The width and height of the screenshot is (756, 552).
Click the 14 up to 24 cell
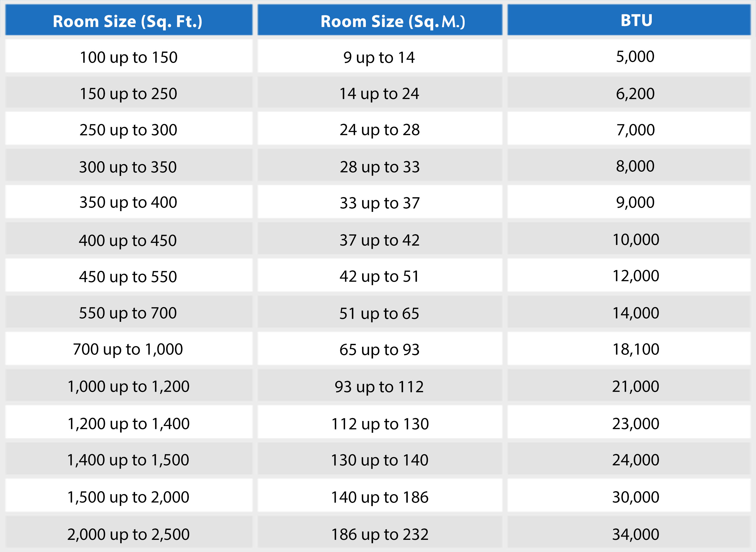(x=379, y=94)
